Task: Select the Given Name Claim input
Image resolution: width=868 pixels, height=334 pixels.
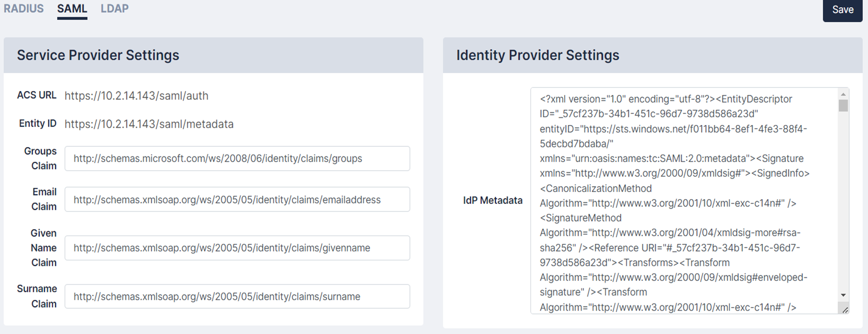Action: click(237, 248)
